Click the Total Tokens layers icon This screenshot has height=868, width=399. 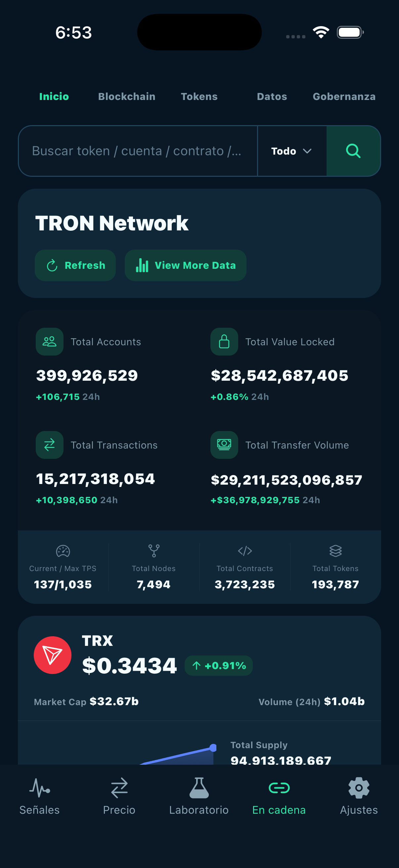(336, 551)
